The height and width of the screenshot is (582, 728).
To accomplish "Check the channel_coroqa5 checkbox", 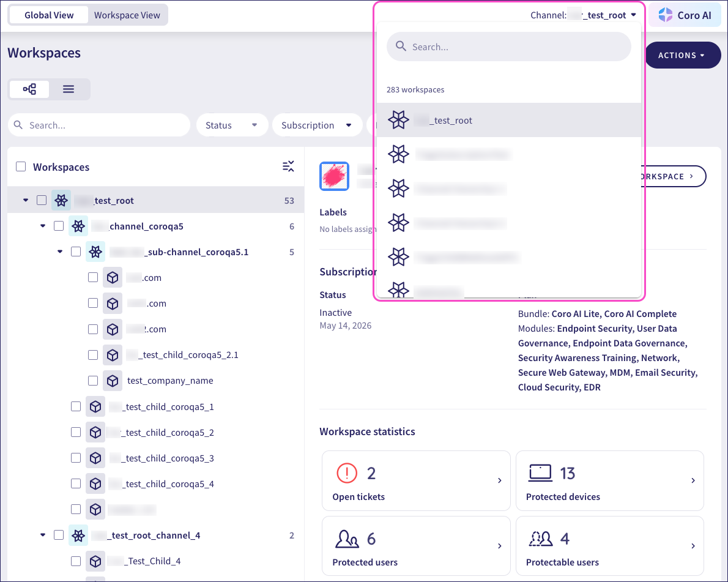I will pos(59,226).
